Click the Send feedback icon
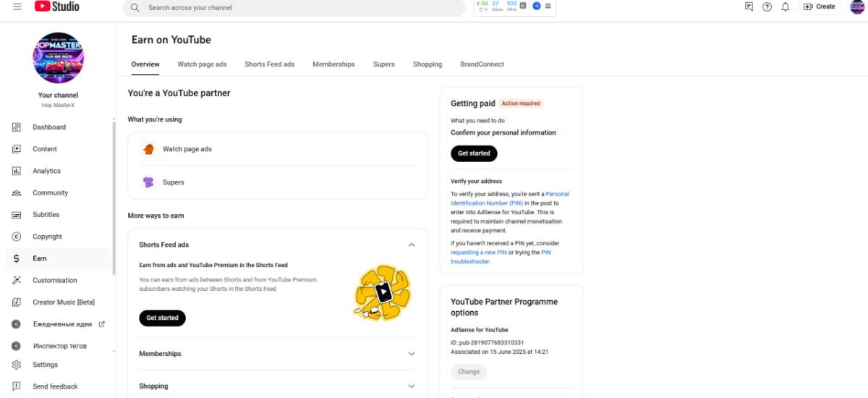Screen dimensions: 868x398 point(17,386)
